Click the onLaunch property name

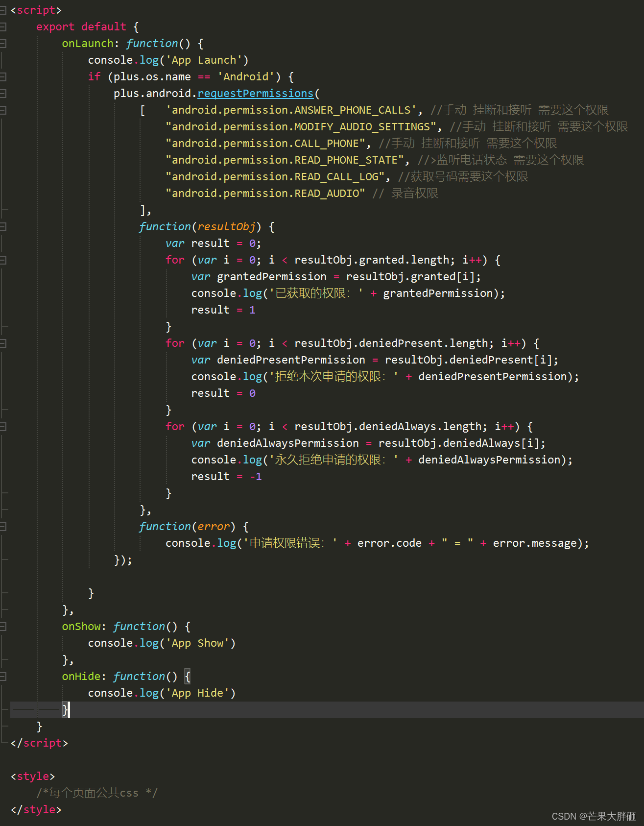(x=88, y=43)
